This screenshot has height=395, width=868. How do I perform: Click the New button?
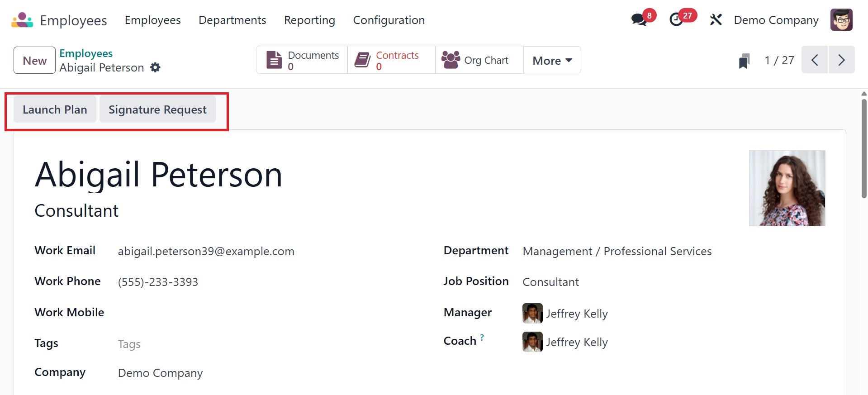click(x=34, y=61)
